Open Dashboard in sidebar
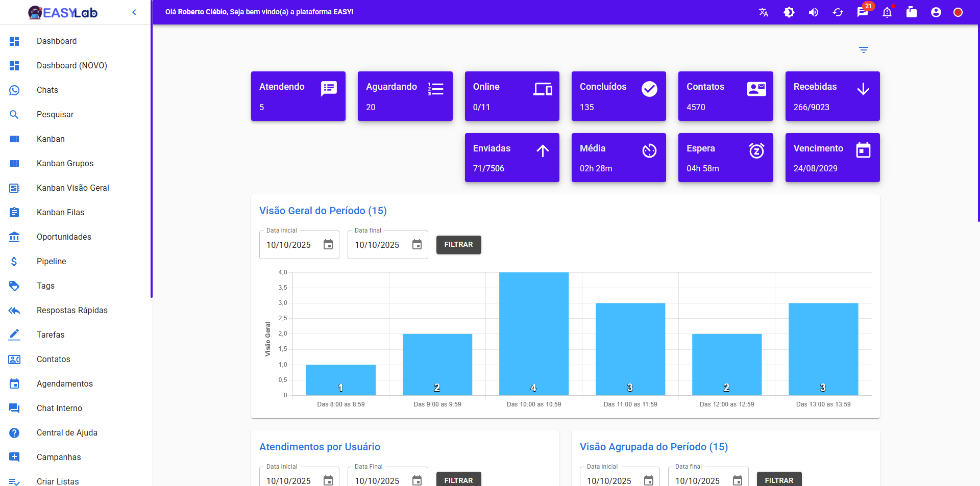The image size is (980, 486). (x=76, y=41)
